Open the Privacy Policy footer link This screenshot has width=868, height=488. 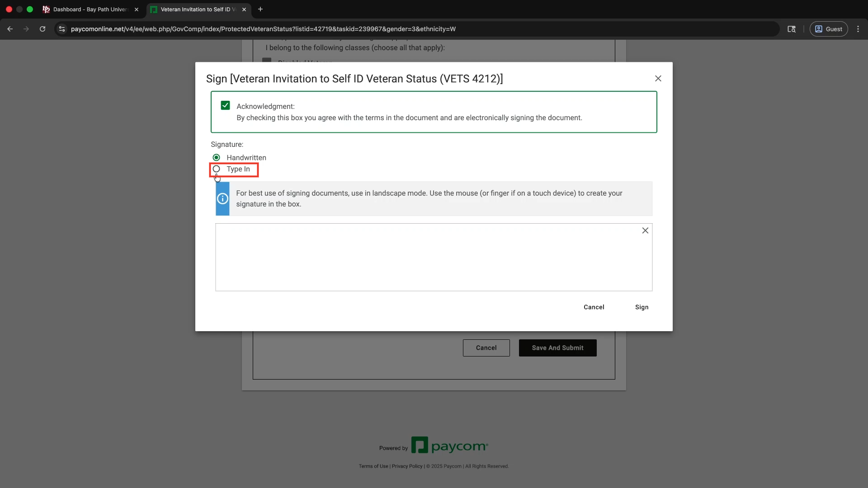pyautogui.click(x=407, y=466)
